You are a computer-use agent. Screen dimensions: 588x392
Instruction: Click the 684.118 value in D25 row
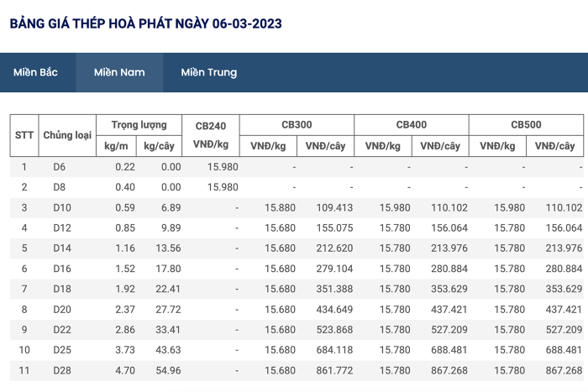(x=334, y=350)
